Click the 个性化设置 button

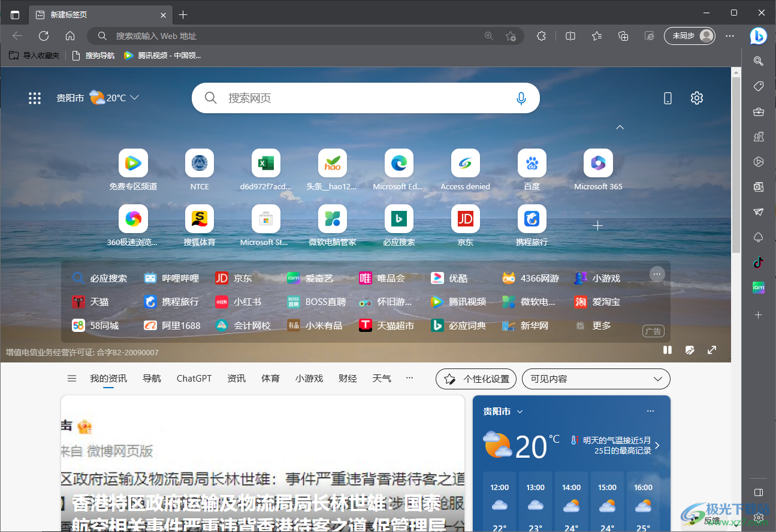pyautogui.click(x=476, y=379)
